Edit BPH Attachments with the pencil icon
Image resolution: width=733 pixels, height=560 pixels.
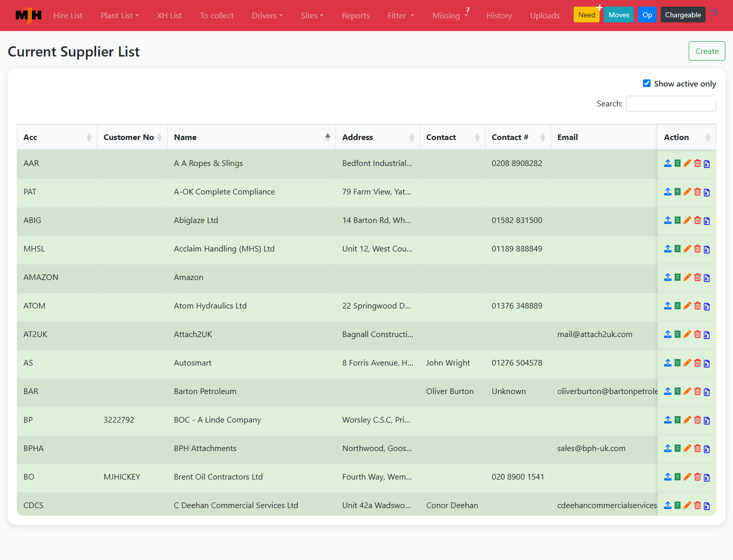[688, 449]
